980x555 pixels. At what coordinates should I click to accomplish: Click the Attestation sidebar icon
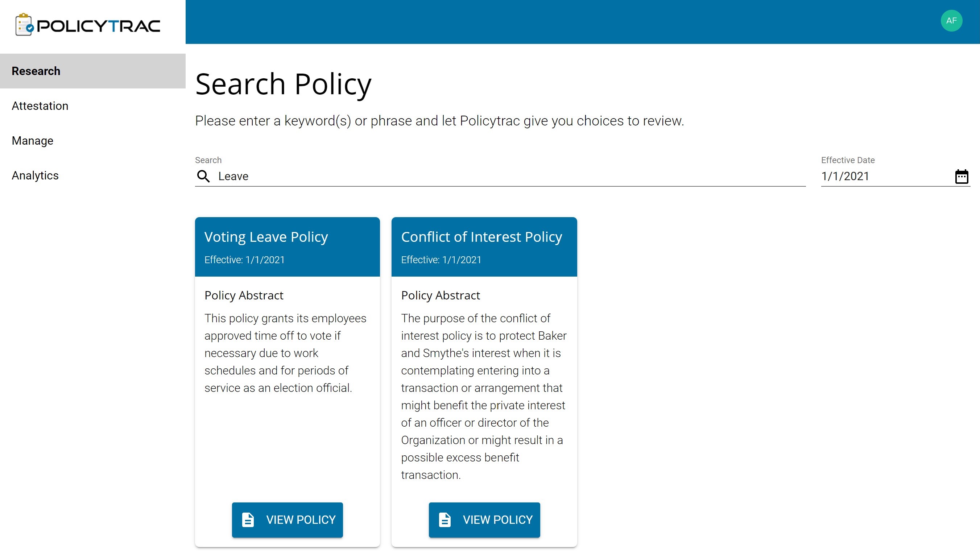[40, 105]
